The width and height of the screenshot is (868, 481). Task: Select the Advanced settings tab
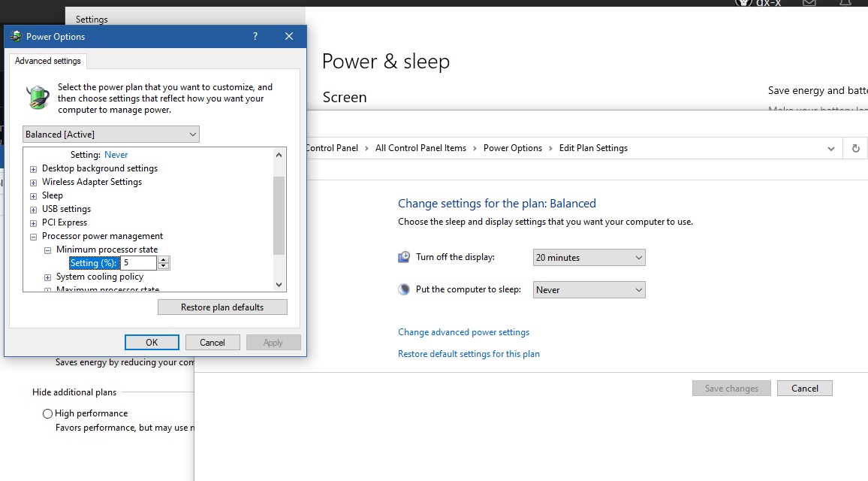click(48, 61)
